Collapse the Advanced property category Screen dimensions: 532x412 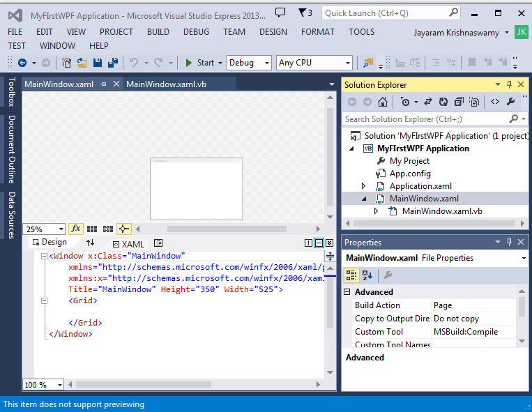click(x=347, y=291)
